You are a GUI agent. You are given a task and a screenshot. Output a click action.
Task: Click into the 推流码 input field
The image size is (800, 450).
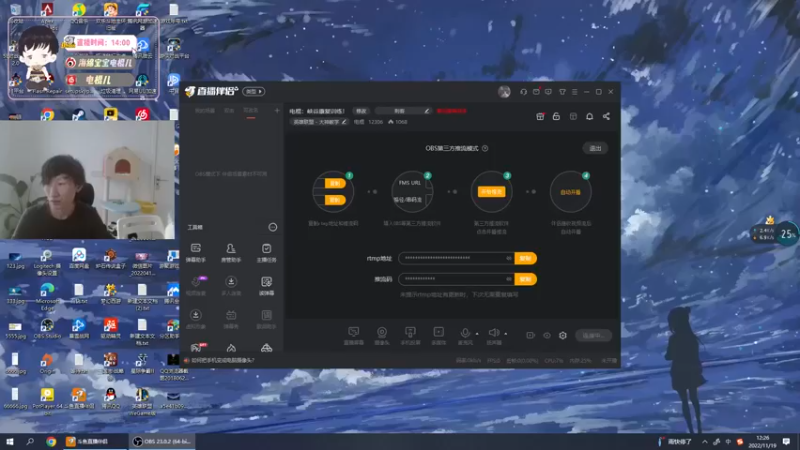point(456,279)
